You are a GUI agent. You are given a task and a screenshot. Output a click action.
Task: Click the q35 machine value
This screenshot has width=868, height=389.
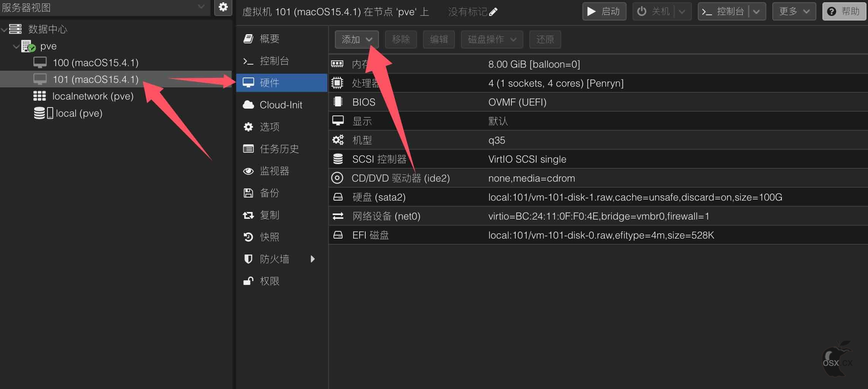497,141
